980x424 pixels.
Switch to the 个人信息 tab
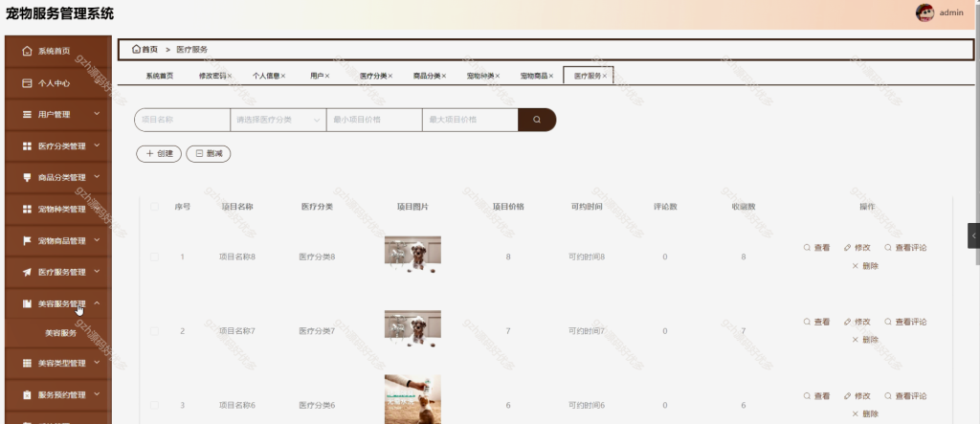pos(266,76)
